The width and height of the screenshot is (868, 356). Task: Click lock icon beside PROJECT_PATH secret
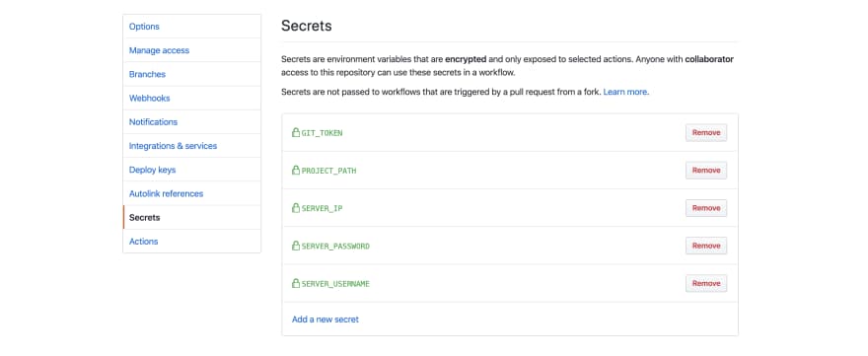(296, 170)
